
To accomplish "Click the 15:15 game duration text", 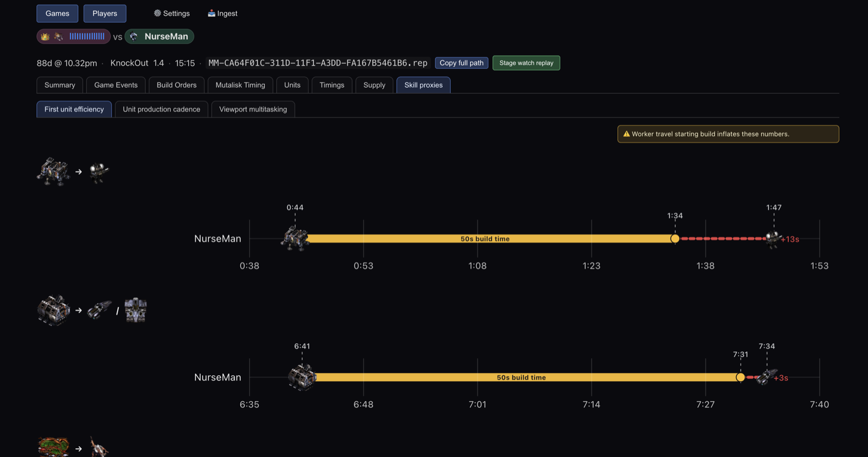I will [185, 63].
